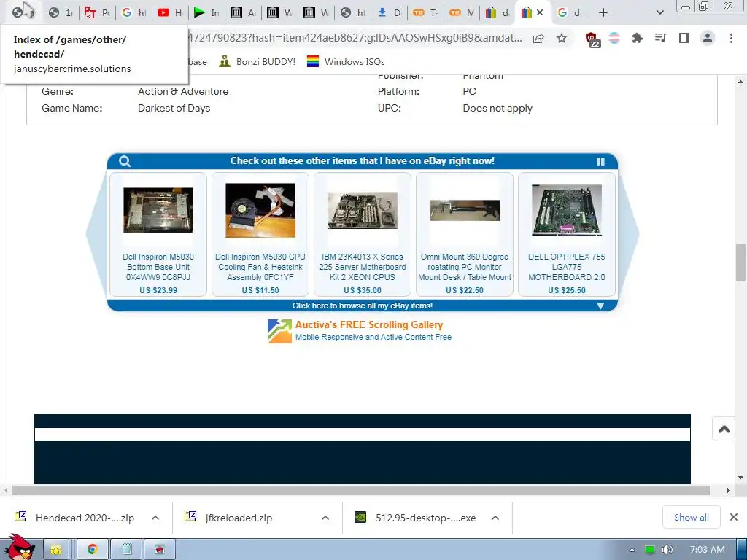Expand options for Hendecad zip download
This screenshot has width=747, height=560.
click(155, 518)
